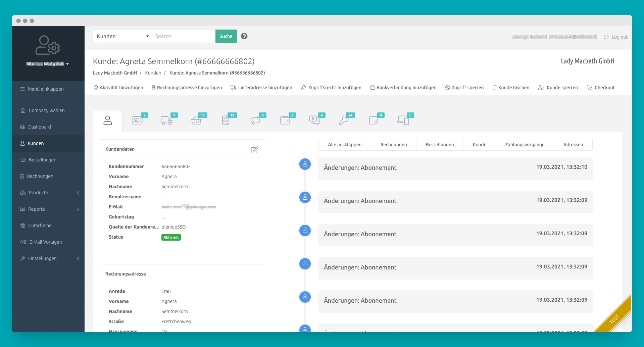
Task: Open the devices tab with badge 0
Action: point(403,120)
